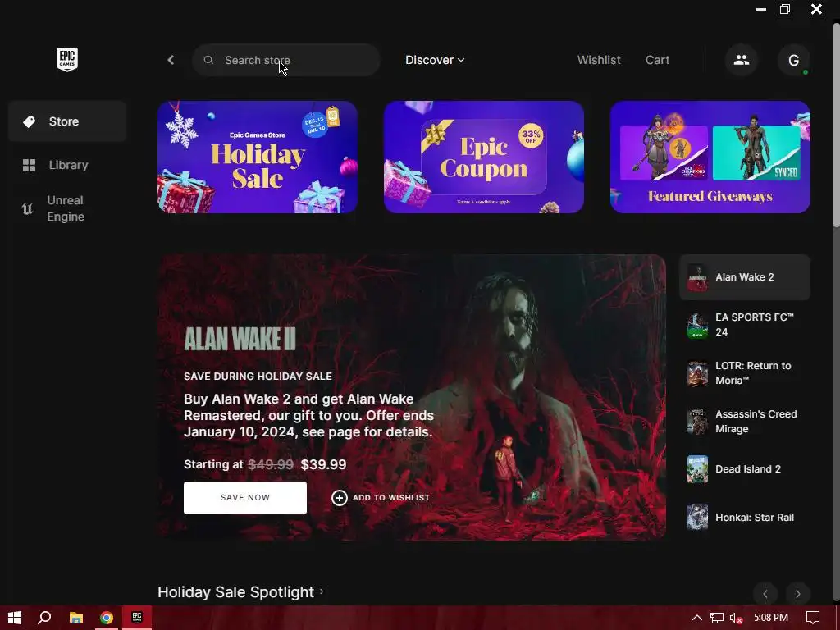Go back using the back arrow
Image resolution: width=840 pixels, height=630 pixels.
[x=171, y=60]
